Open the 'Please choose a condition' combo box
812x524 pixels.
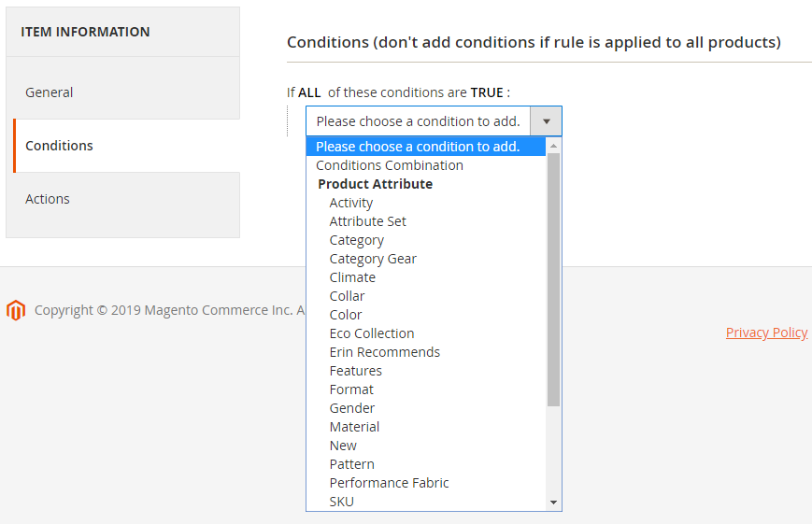coord(418,121)
